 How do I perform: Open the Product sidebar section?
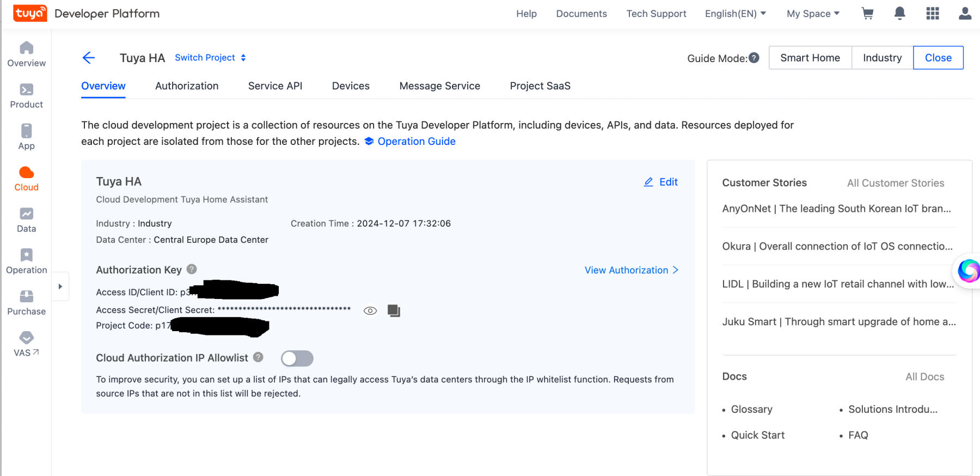pyautogui.click(x=26, y=96)
